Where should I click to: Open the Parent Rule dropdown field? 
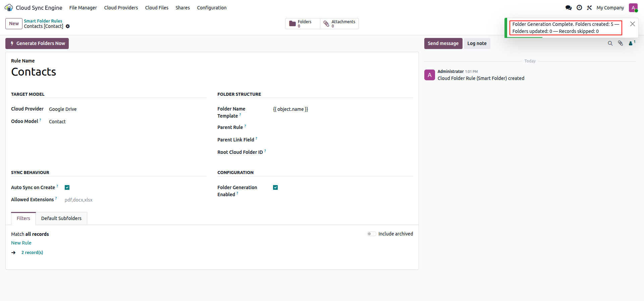click(x=343, y=127)
